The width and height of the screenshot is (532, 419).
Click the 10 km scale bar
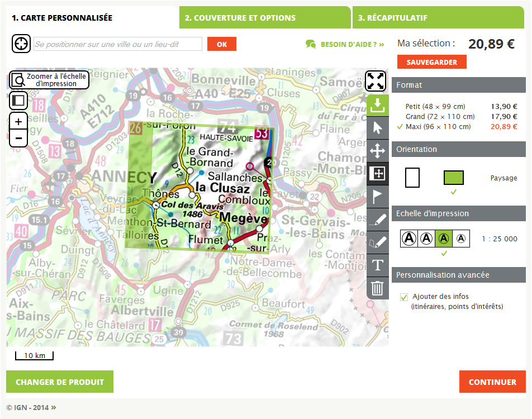coord(34,355)
